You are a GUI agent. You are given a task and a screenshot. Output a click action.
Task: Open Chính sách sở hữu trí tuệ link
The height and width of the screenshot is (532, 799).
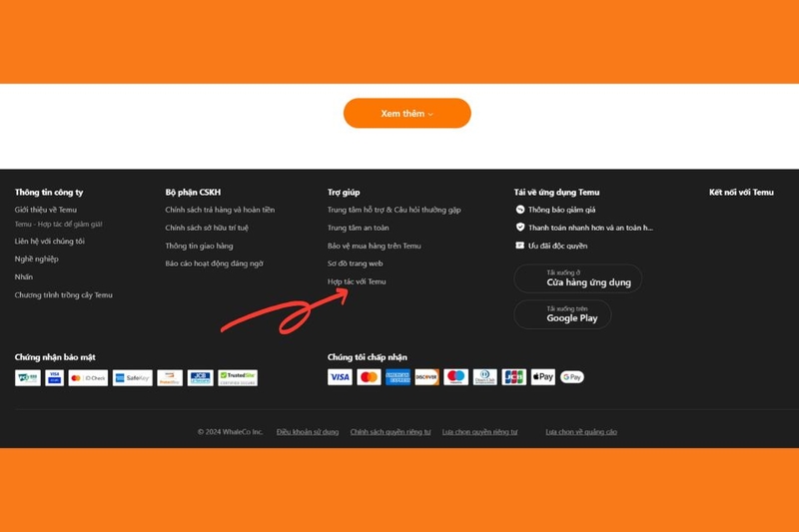(207, 228)
